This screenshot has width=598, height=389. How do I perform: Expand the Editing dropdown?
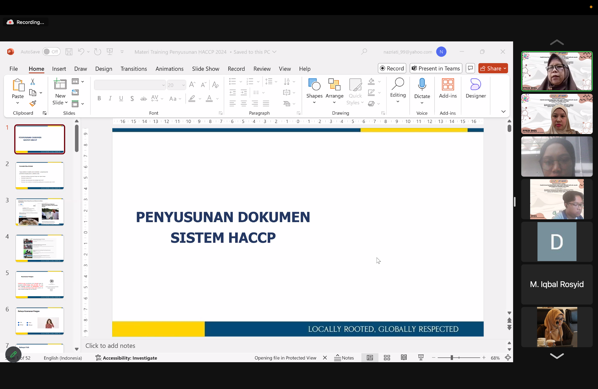click(398, 91)
